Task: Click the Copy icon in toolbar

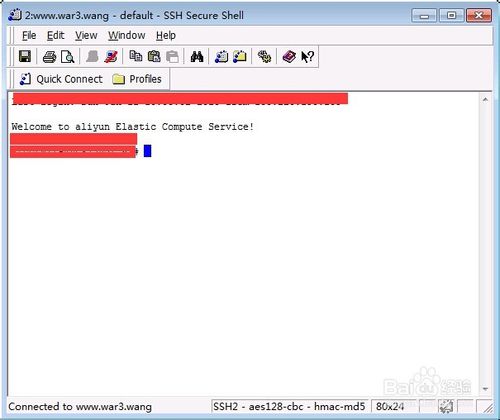Action: [136, 56]
